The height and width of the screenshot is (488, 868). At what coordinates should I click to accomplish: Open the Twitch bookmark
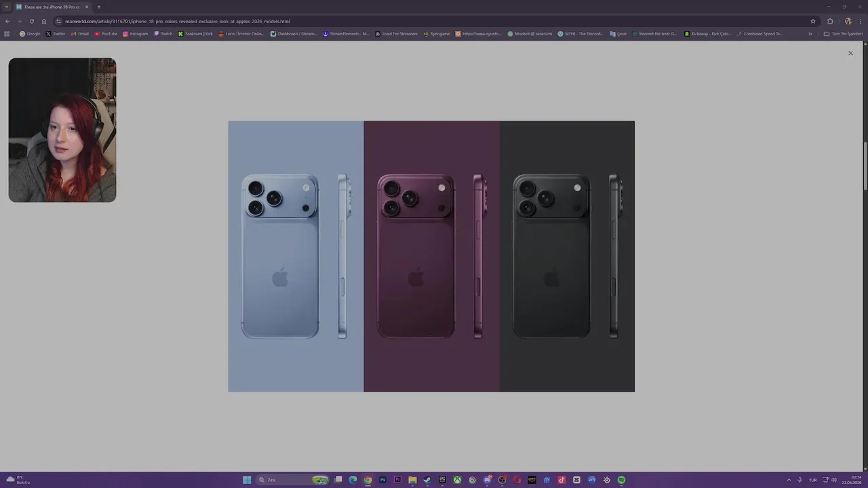click(163, 33)
